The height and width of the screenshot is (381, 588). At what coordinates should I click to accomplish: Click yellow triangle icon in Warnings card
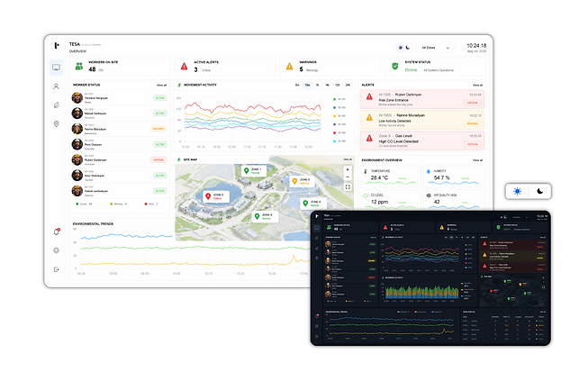click(x=290, y=67)
